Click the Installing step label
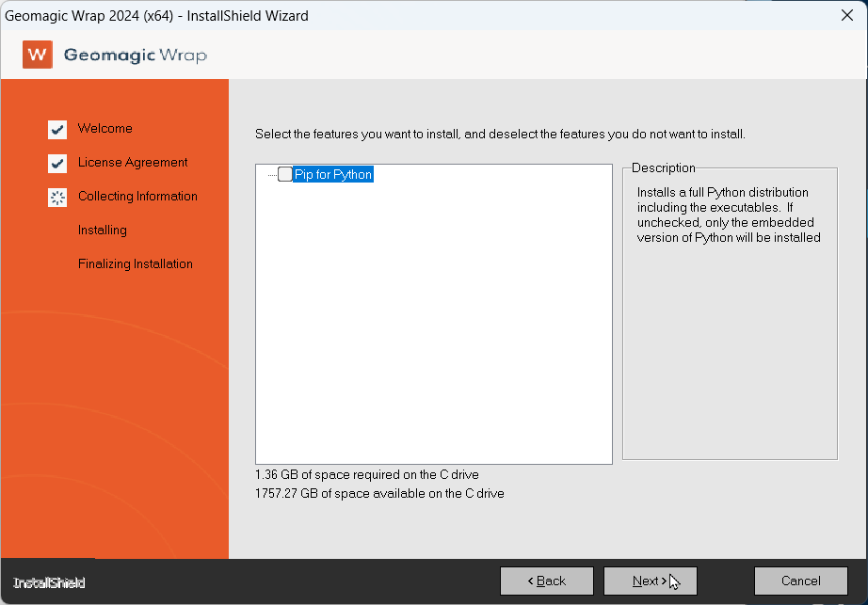This screenshot has width=868, height=605. pyautogui.click(x=103, y=231)
